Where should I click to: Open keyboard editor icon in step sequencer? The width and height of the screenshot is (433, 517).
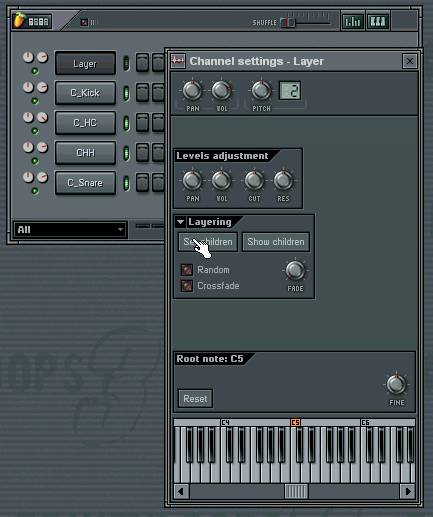378,22
